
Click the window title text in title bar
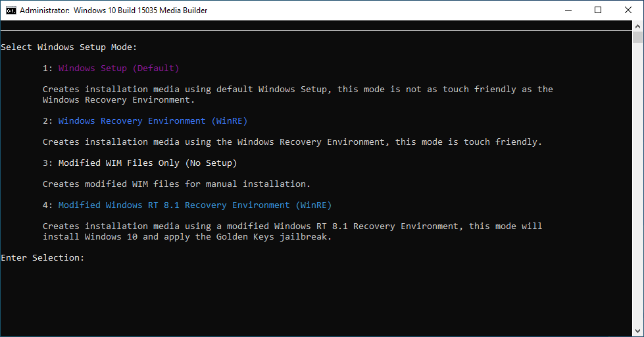coord(114,11)
